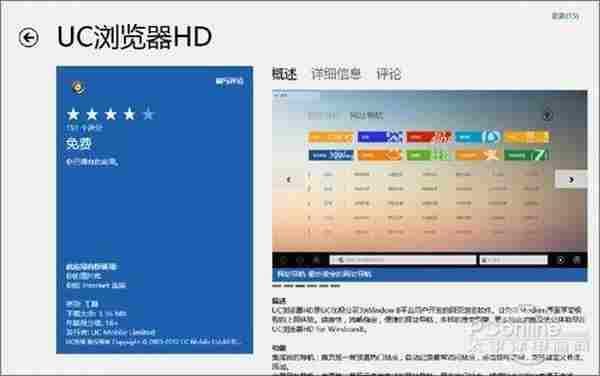Open the 概述 tab

pyautogui.click(x=284, y=74)
